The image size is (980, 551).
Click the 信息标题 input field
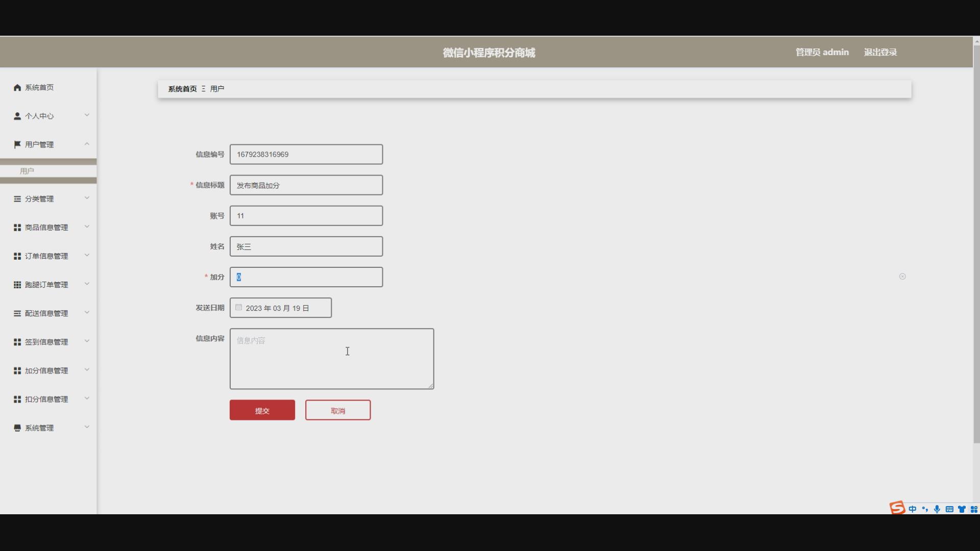coord(306,185)
